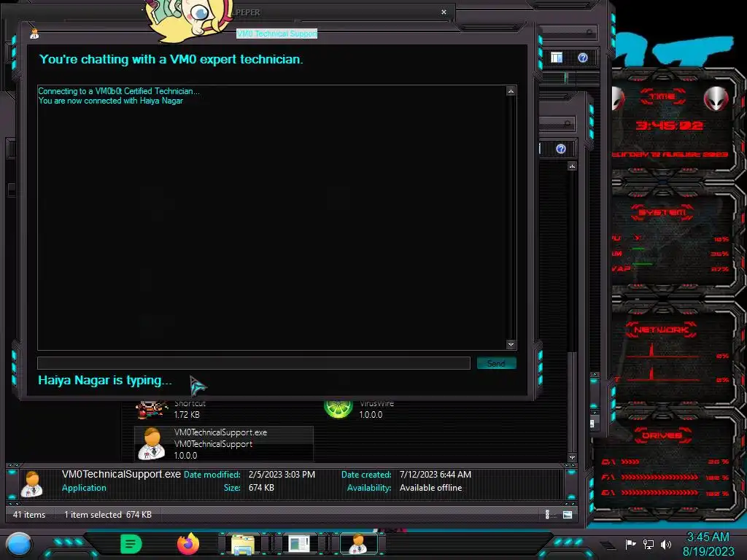Image resolution: width=747 pixels, height=560 pixels.
Task: Open the green notes app on taskbar
Action: [x=131, y=544]
